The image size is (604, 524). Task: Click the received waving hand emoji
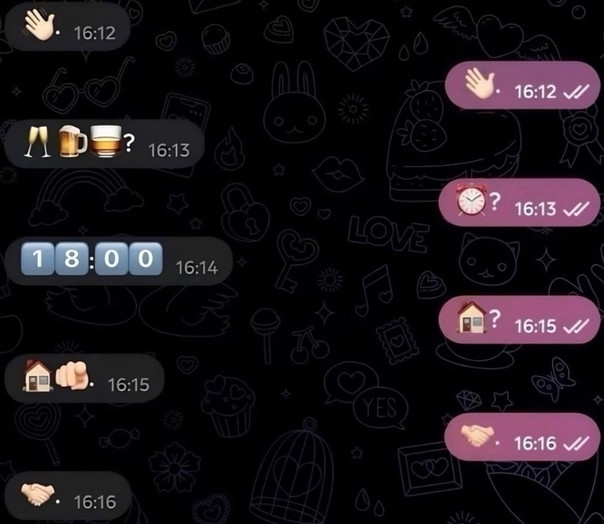coord(39,25)
